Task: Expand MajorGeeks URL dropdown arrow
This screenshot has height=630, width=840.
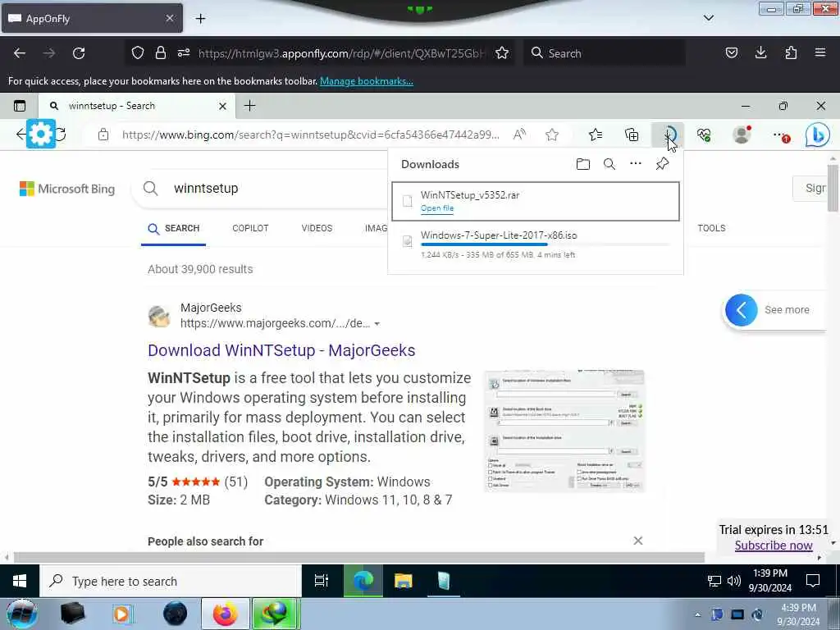Action: (x=377, y=324)
